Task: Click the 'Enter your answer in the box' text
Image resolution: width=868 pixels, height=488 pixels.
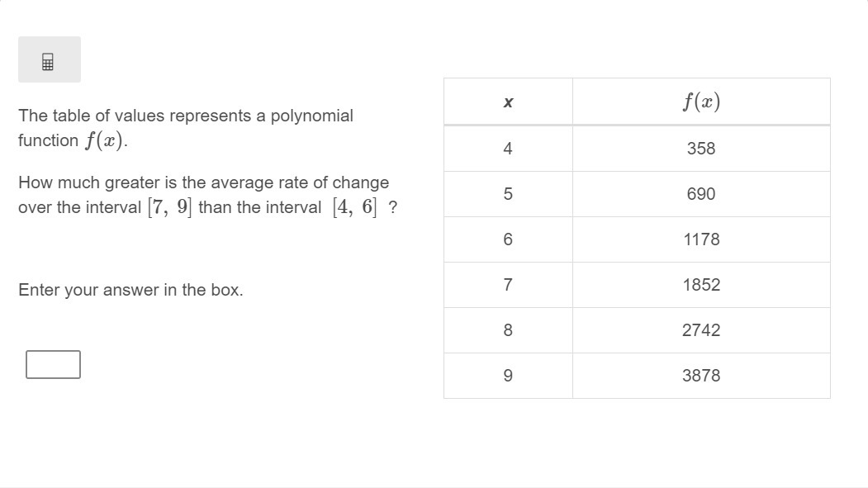Action: coord(130,290)
